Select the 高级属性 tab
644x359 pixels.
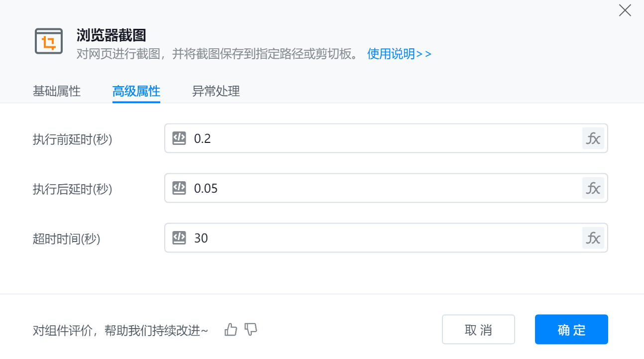coord(136,91)
